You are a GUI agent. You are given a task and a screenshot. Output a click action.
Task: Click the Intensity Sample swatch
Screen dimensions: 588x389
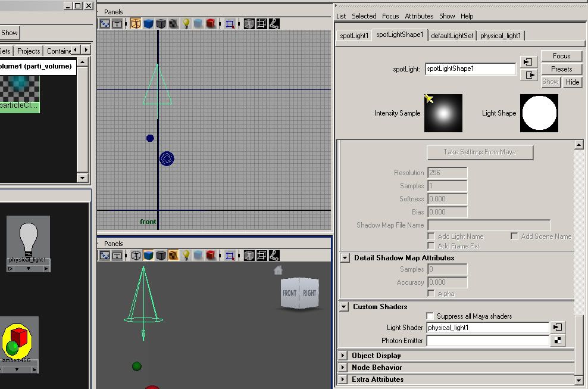[x=443, y=113]
